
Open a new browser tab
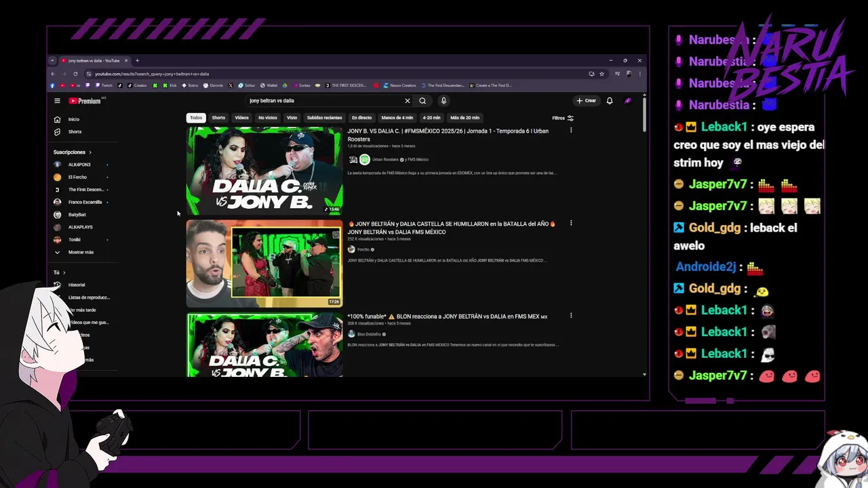click(137, 60)
